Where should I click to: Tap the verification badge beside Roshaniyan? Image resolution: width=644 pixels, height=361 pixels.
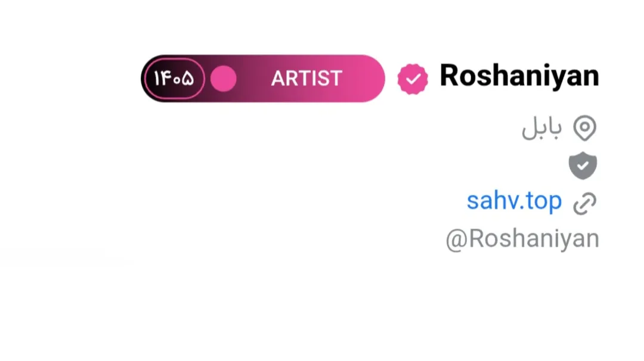[413, 79]
